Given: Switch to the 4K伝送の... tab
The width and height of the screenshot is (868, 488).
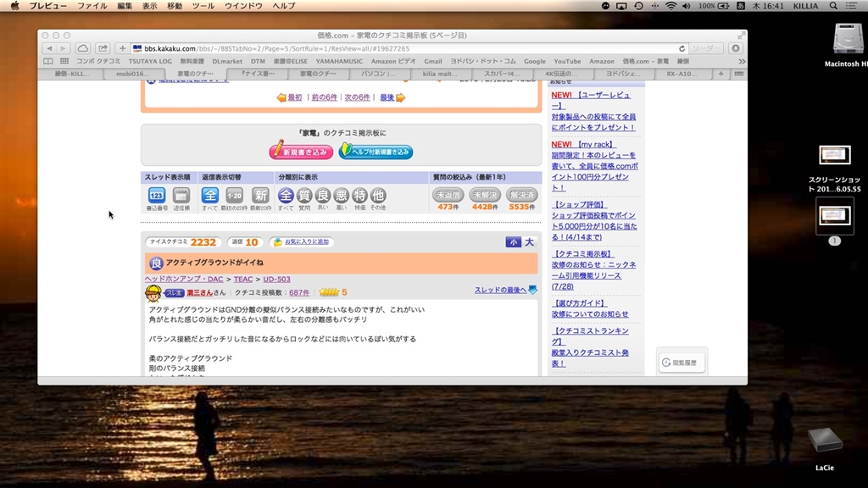Looking at the screenshot, I should [561, 74].
